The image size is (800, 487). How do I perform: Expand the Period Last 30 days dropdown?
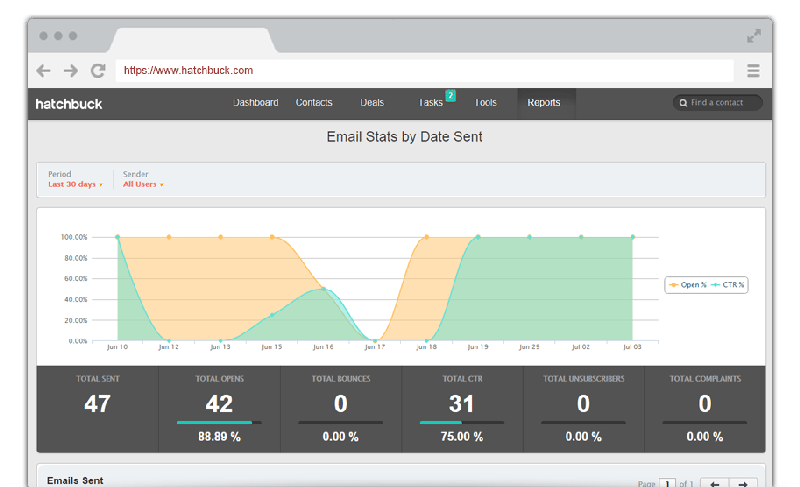pos(75,185)
